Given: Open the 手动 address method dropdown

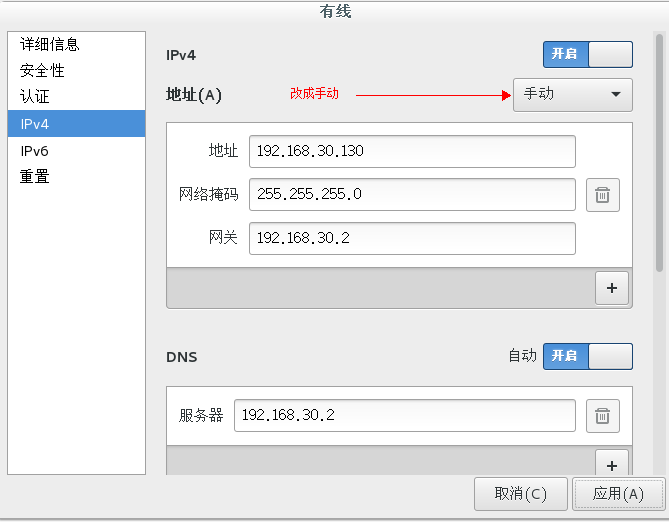Looking at the screenshot, I should pyautogui.click(x=573, y=95).
